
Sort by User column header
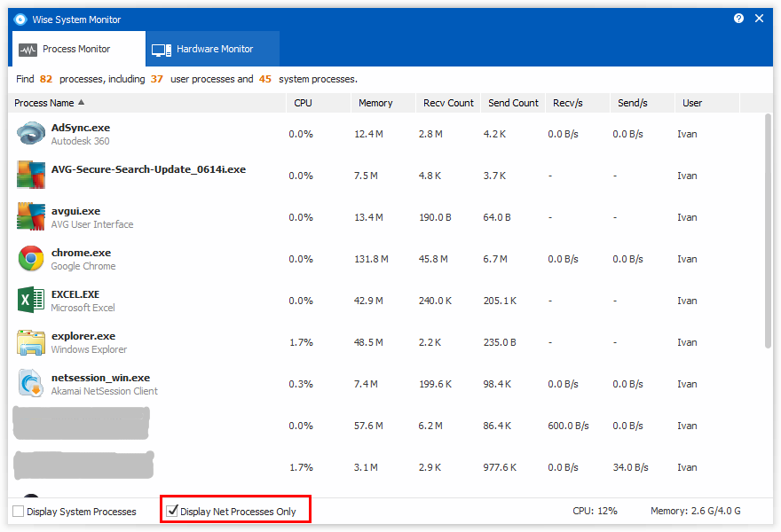pyautogui.click(x=707, y=103)
